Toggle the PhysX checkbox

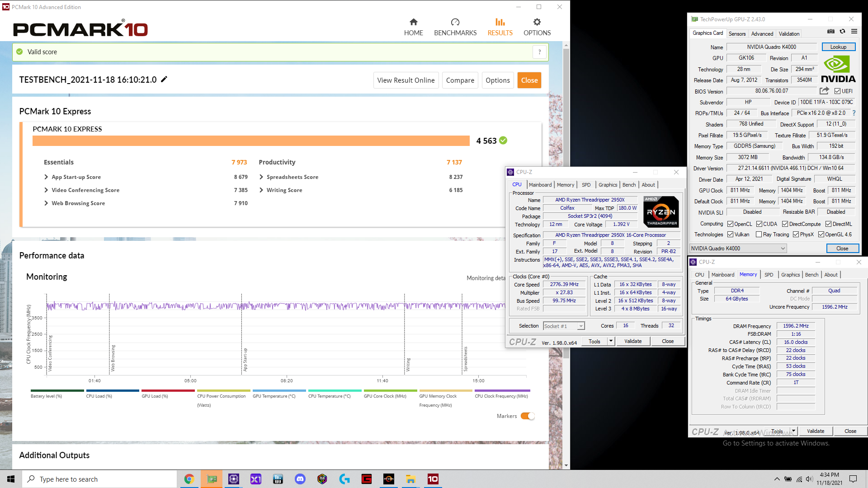(796, 235)
